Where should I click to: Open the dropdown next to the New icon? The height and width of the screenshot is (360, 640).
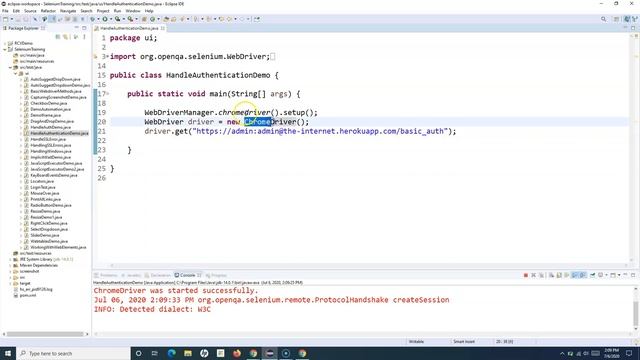pyautogui.click(x=11, y=19)
